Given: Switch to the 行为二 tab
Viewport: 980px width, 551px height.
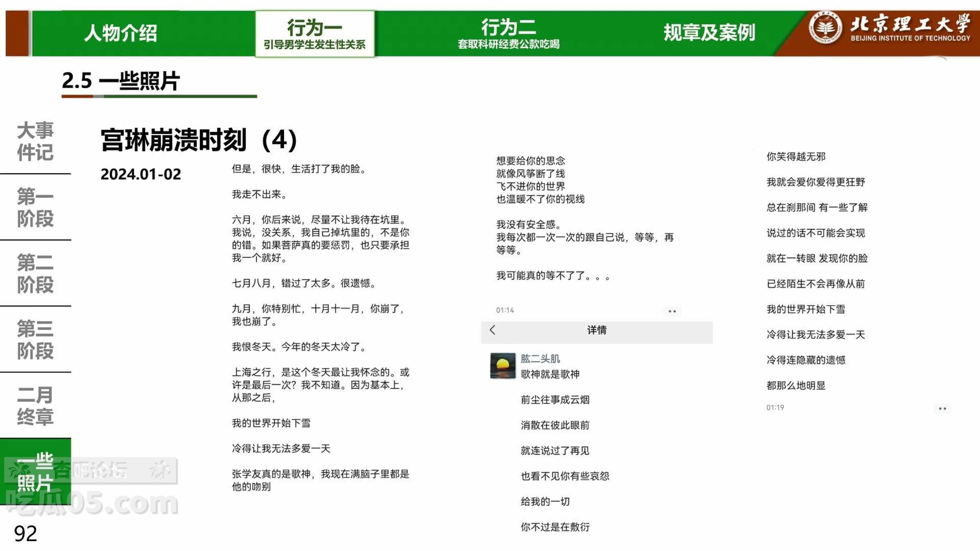Looking at the screenshot, I should pyautogui.click(x=508, y=34).
